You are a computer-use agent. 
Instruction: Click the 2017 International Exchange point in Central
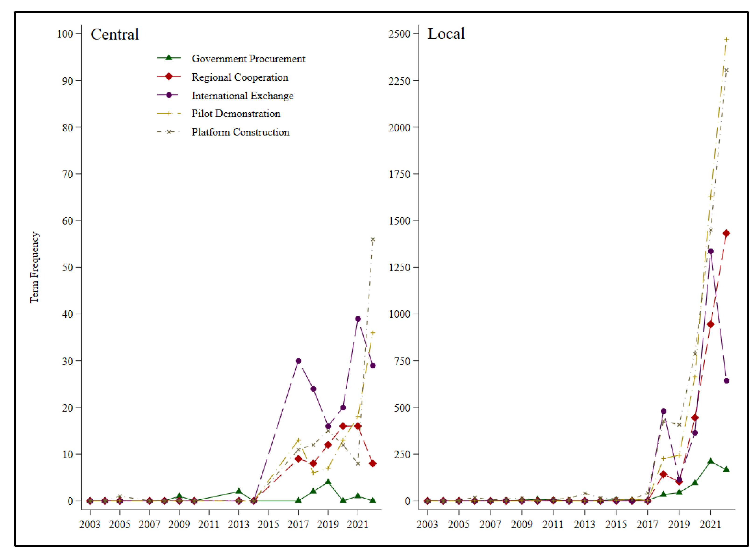click(298, 361)
